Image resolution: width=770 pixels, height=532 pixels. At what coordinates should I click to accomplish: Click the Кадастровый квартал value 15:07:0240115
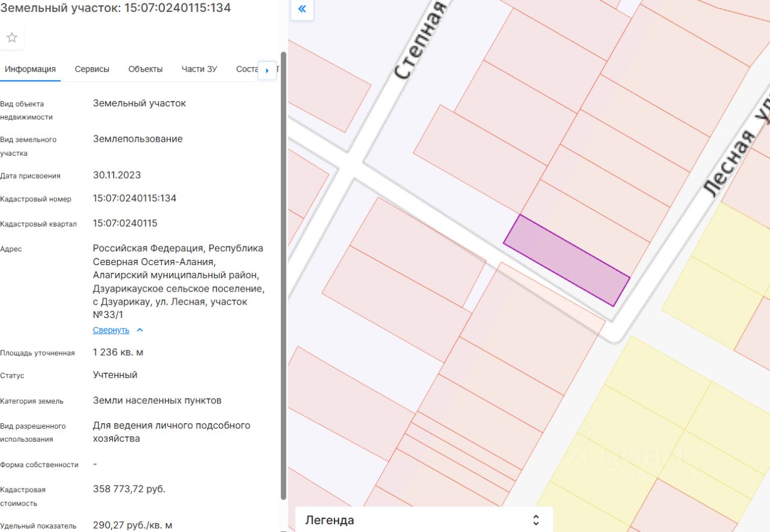point(125,224)
